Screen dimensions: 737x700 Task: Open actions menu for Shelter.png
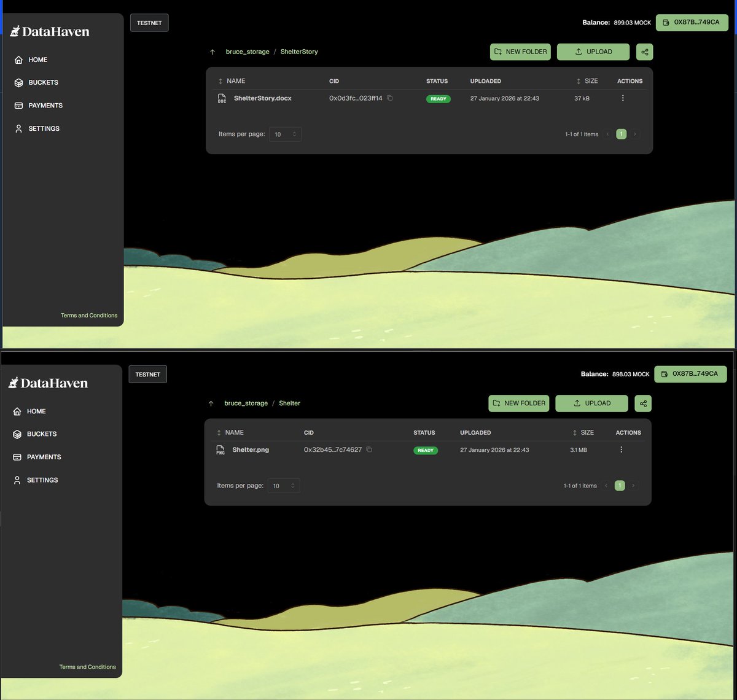click(x=621, y=450)
